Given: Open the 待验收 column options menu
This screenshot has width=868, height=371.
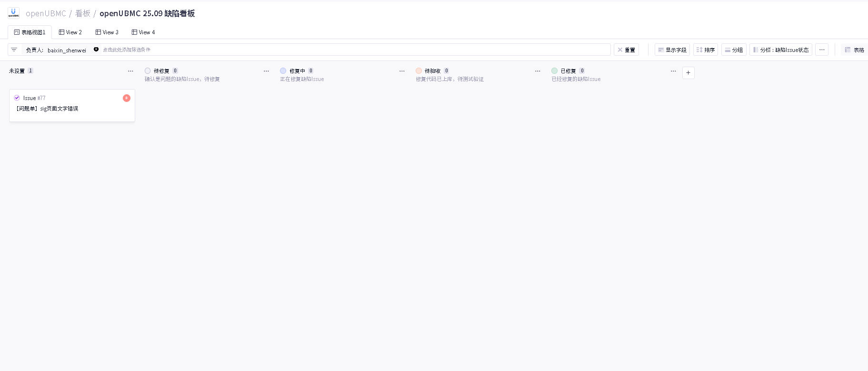Looking at the screenshot, I should tap(538, 71).
